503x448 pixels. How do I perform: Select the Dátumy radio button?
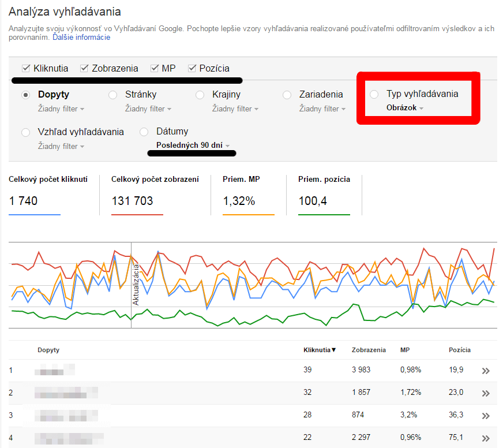[x=144, y=132]
